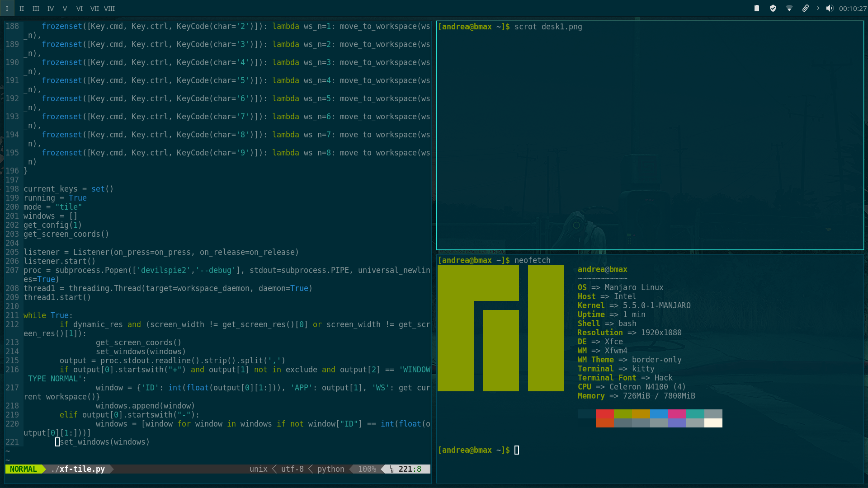The image size is (868, 488).
Task: Click the Manjaro logo in neofetch output
Action: [501, 328]
